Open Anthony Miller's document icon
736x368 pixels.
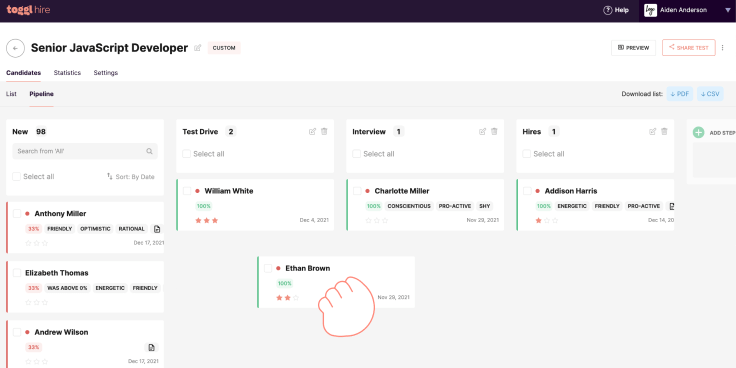pyautogui.click(x=157, y=229)
